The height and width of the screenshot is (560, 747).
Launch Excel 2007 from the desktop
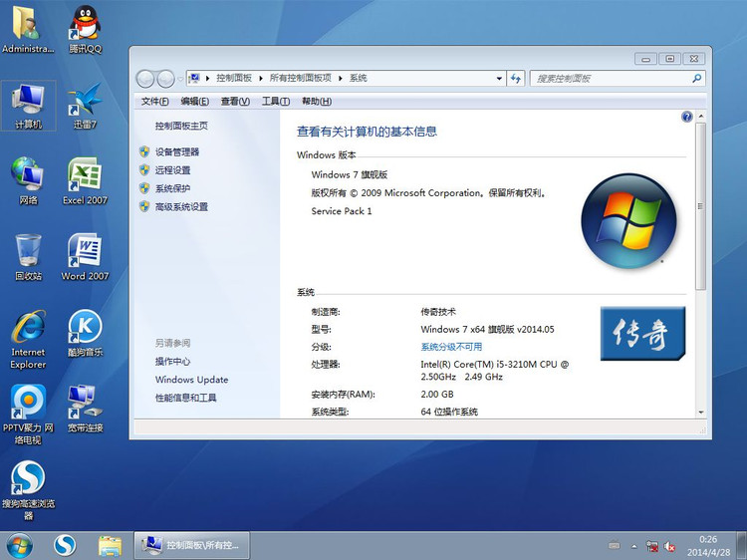(85, 181)
